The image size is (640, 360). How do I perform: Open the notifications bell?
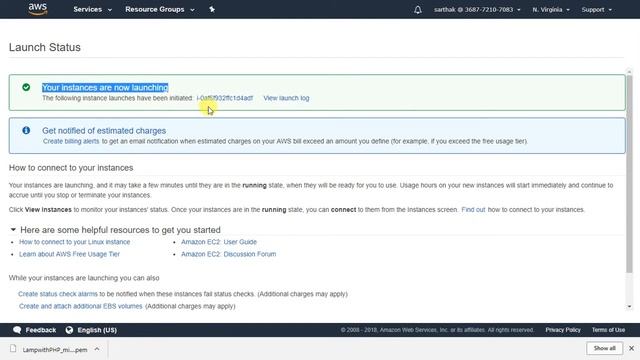pyautogui.click(x=418, y=9)
